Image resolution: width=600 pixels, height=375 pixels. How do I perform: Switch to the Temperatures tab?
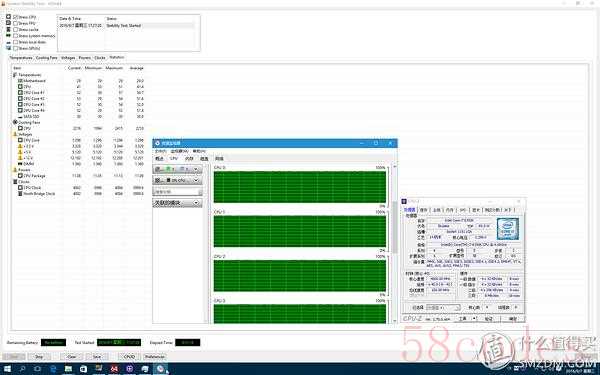21,58
